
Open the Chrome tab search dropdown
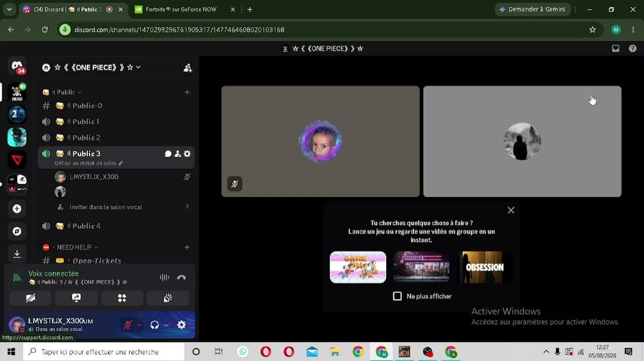(x=9, y=10)
